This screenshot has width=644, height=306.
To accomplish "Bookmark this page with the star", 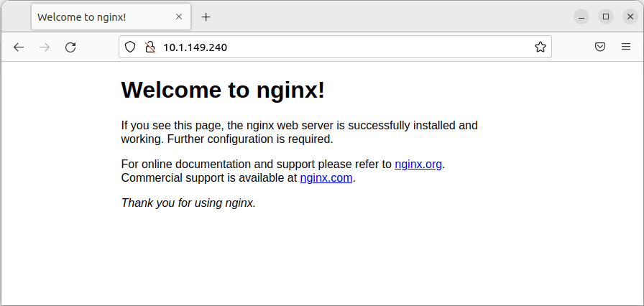I will (540, 47).
